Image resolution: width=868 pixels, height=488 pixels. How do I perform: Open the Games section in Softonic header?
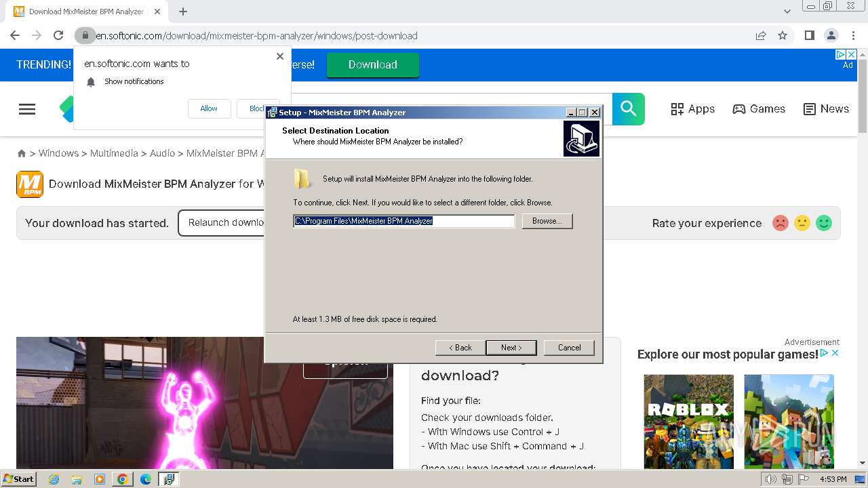tap(759, 109)
